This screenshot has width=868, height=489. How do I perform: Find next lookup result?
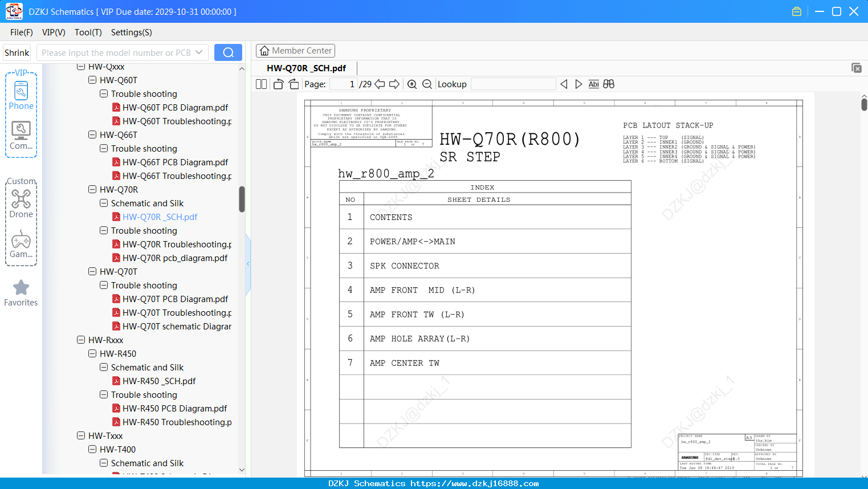[x=578, y=84]
